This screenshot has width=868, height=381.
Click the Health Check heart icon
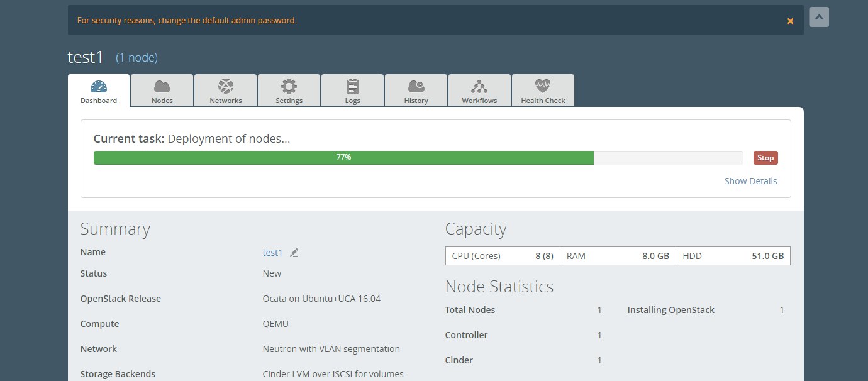543,87
